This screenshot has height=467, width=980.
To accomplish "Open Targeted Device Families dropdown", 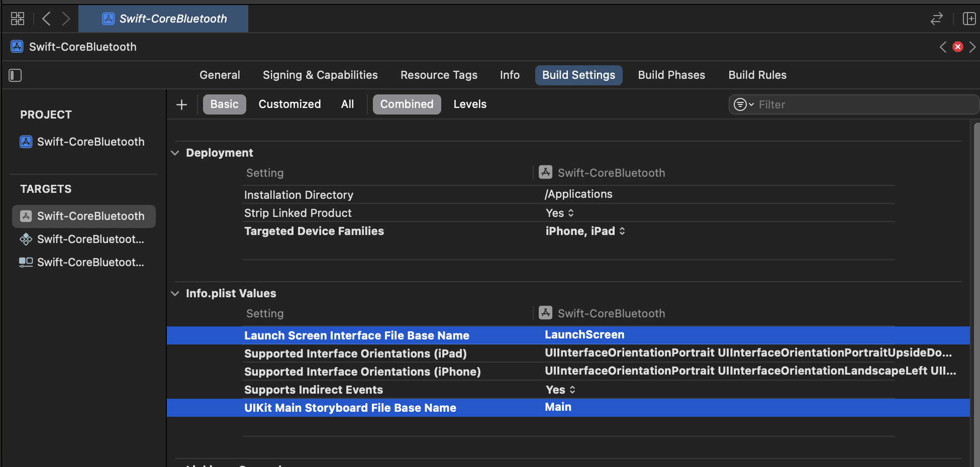I will 585,231.
